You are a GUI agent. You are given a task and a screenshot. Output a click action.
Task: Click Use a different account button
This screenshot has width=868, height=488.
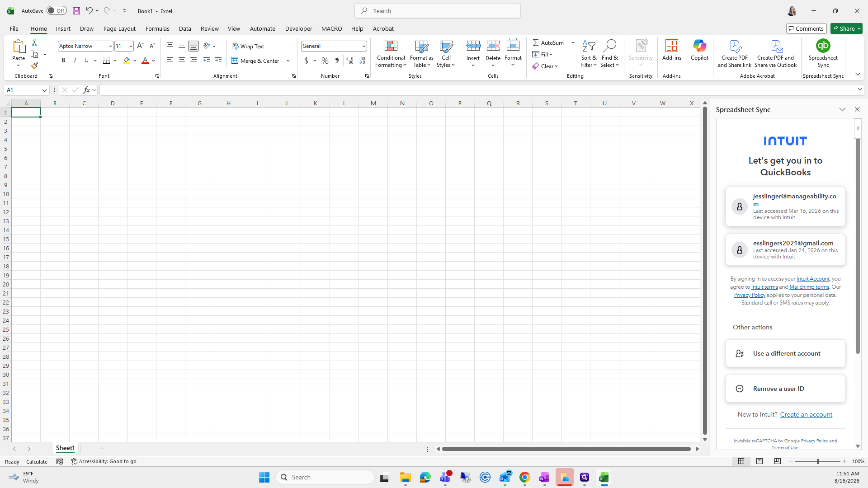(785, 353)
